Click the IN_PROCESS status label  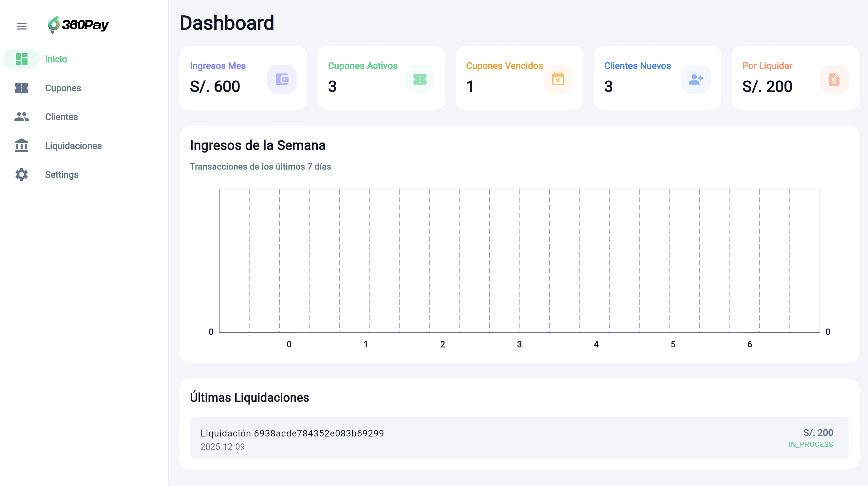(x=810, y=445)
